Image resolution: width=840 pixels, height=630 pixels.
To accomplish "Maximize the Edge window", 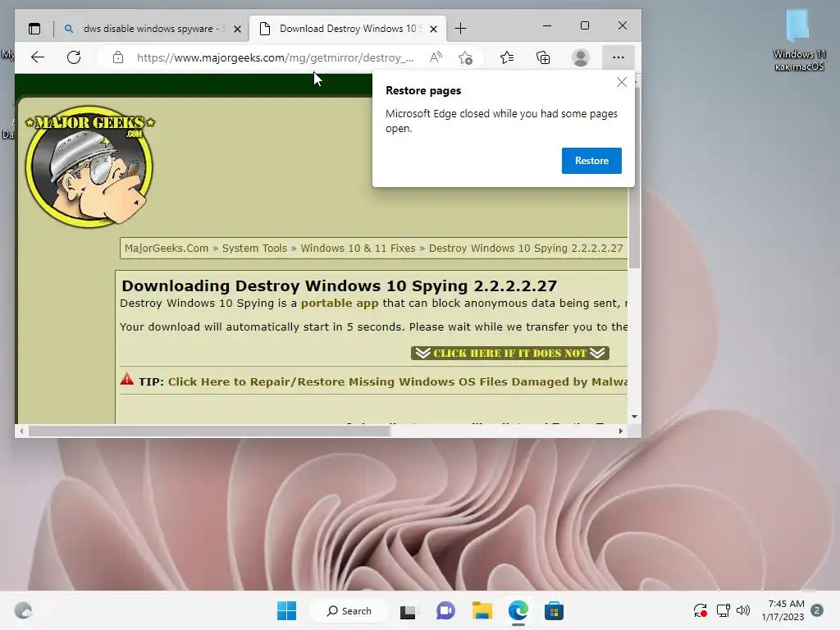I will tap(585, 25).
